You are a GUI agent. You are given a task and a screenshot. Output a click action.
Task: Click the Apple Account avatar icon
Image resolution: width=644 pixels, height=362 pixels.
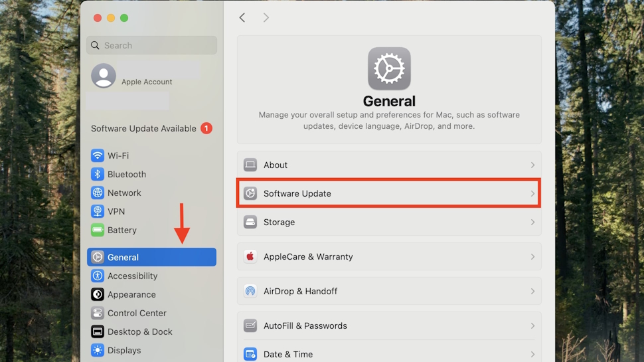(x=104, y=76)
